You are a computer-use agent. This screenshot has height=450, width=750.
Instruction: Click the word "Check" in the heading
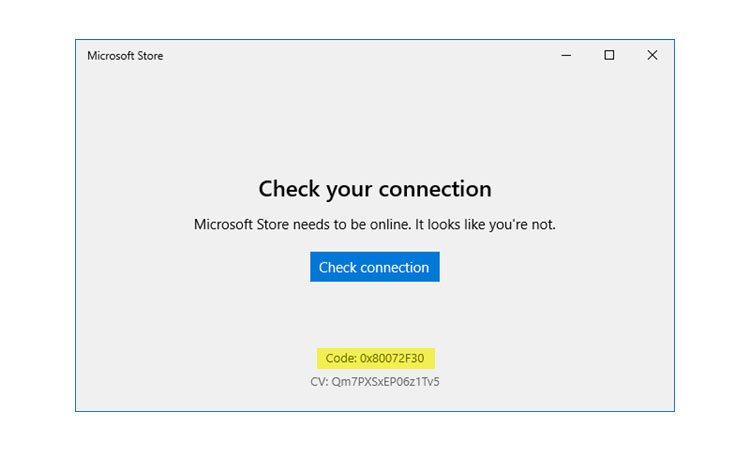click(287, 188)
